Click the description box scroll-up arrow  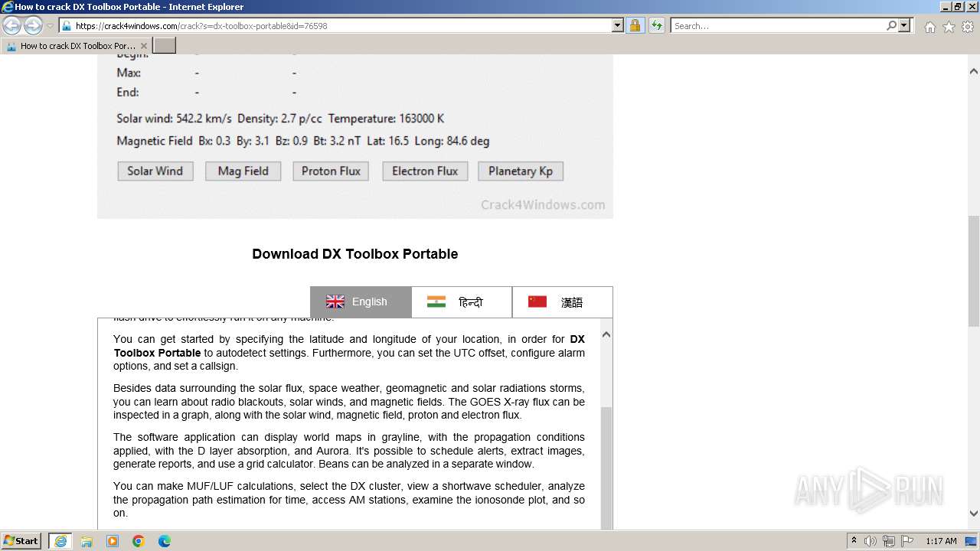coord(606,334)
